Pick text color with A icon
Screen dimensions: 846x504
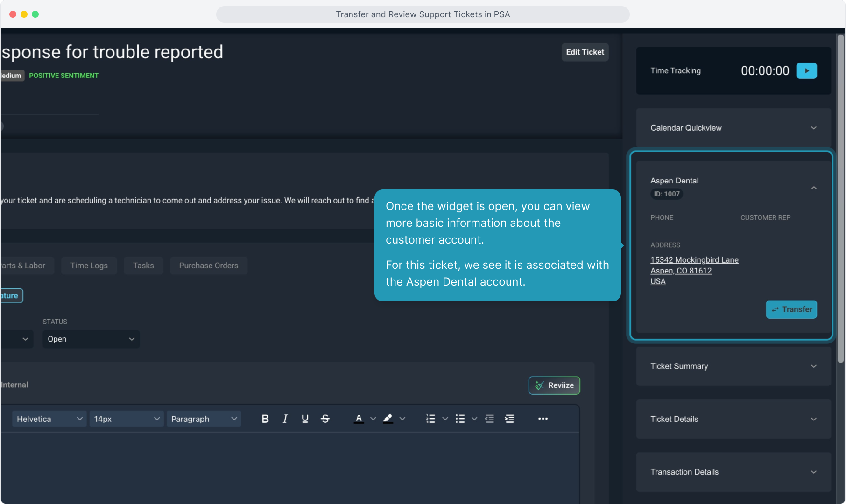point(359,419)
